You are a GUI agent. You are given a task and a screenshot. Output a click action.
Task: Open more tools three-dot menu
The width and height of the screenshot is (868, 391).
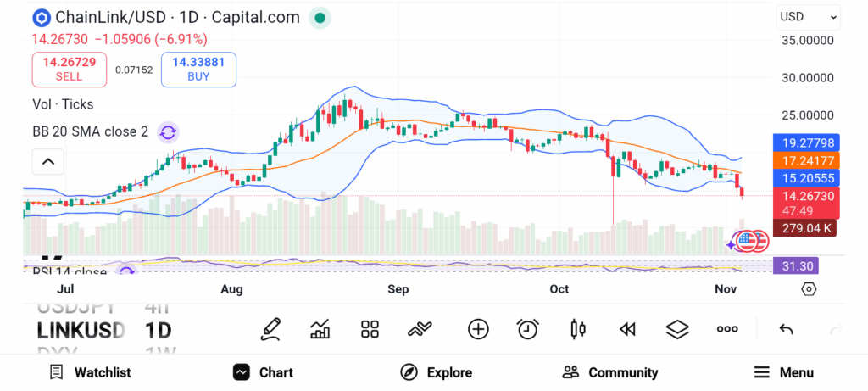[x=727, y=329]
